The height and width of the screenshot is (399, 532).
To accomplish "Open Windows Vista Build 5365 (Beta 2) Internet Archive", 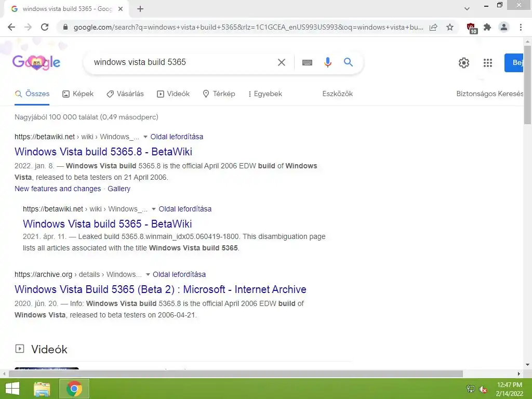I will click(161, 289).
